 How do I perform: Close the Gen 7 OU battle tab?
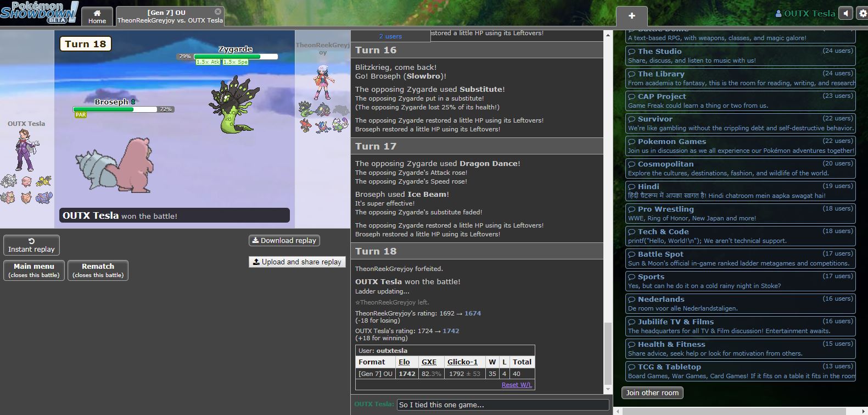click(218, 12)
